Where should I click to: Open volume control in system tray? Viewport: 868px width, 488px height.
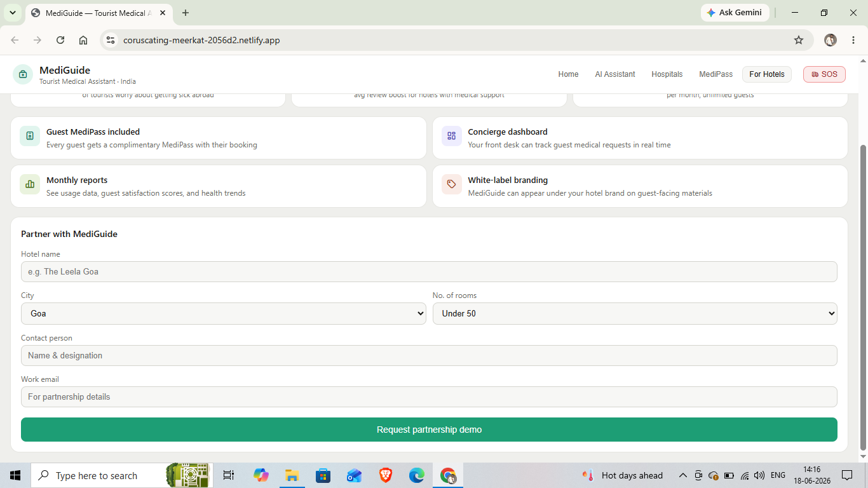[759, 475]
